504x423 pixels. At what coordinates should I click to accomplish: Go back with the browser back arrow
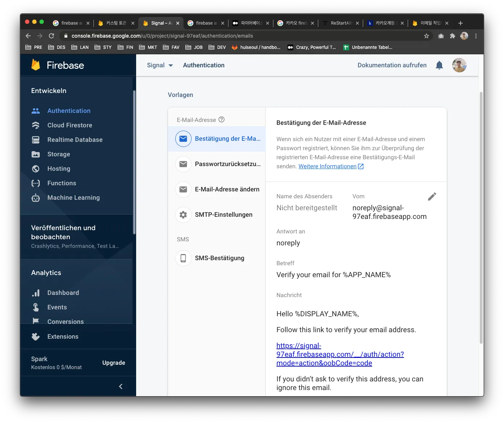(28, 36)
